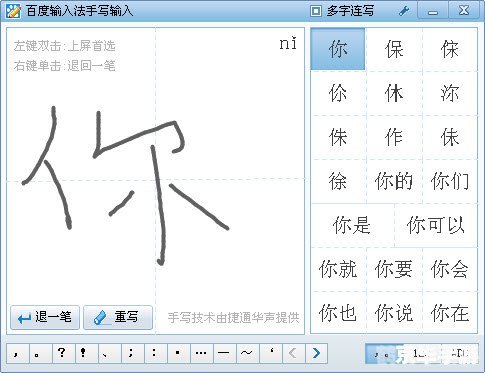Insert the comma punctuation key
Image resolution: width=485 pixels, height=373 pixels.
pyautogui.click(x=17, y=353)
